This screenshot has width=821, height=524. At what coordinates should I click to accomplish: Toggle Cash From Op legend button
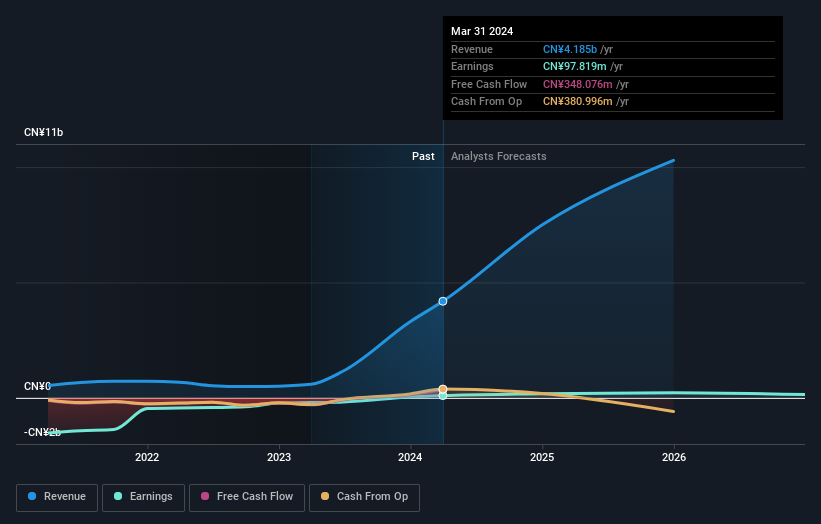point(364,497)
